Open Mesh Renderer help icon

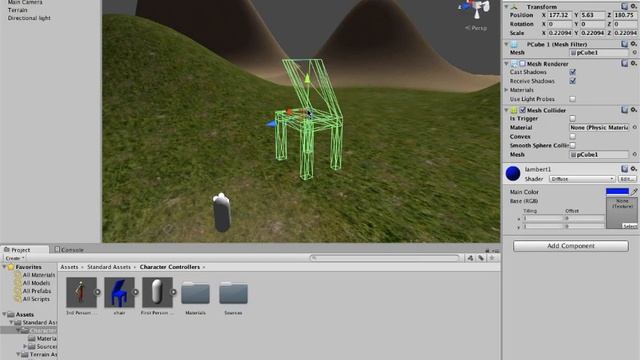(x=624, y=63)
